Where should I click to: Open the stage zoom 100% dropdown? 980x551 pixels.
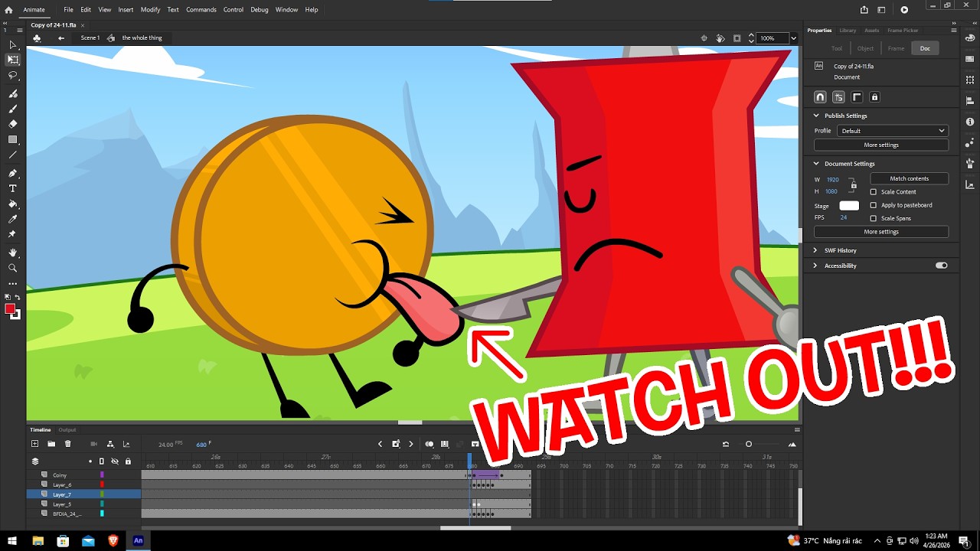tap(793, 38)
